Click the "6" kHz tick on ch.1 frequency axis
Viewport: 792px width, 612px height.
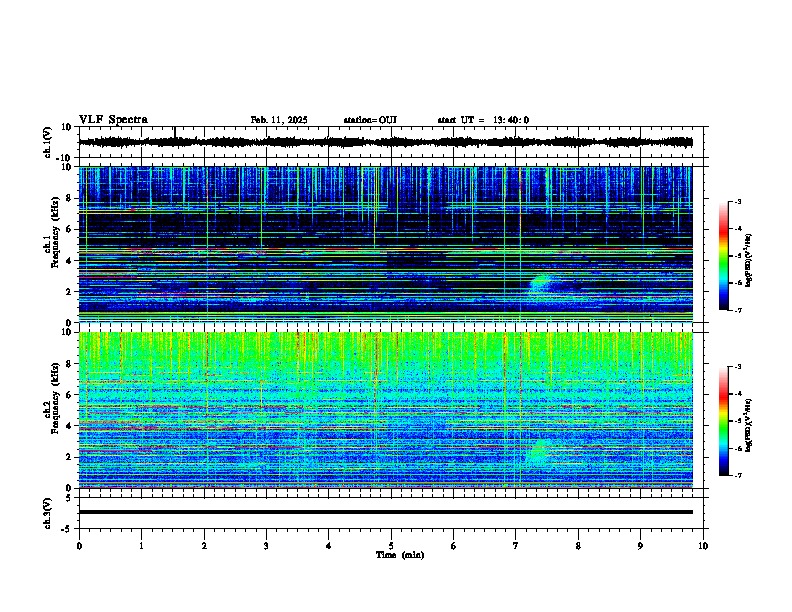tap(70, 229)
